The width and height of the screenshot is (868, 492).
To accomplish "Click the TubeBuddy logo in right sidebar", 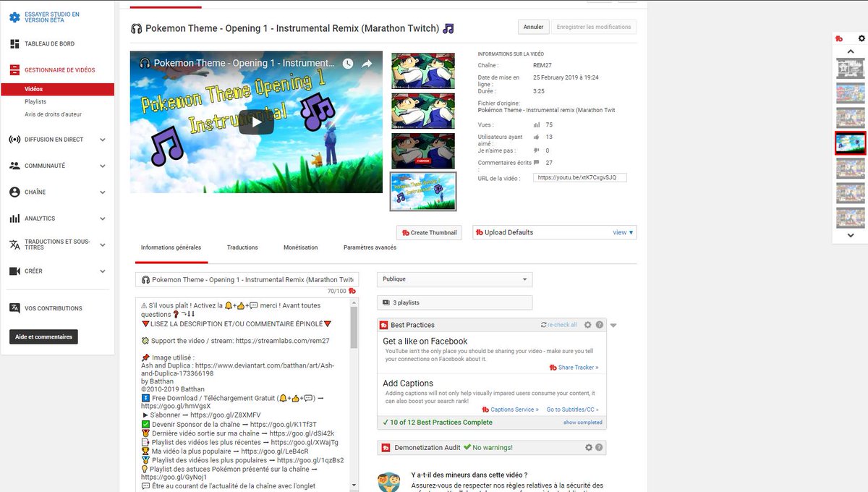I will [x=839, y=38].
